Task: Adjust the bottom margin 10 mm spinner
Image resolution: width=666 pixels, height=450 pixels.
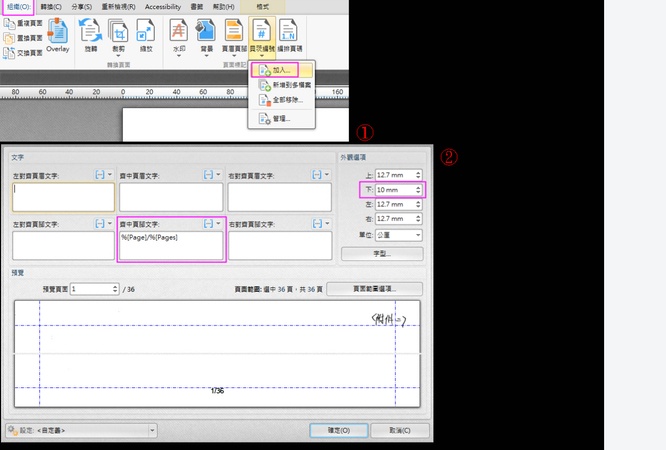Action: click(x=418, y=190)
